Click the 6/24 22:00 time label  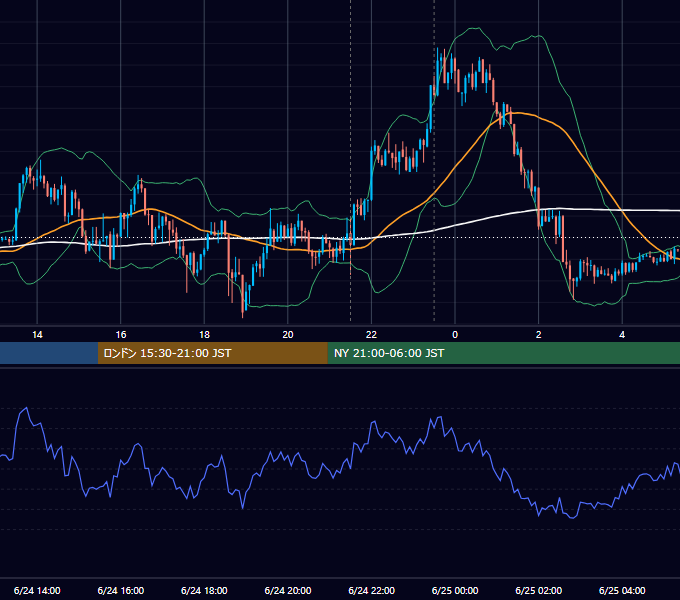pos(372,590)
